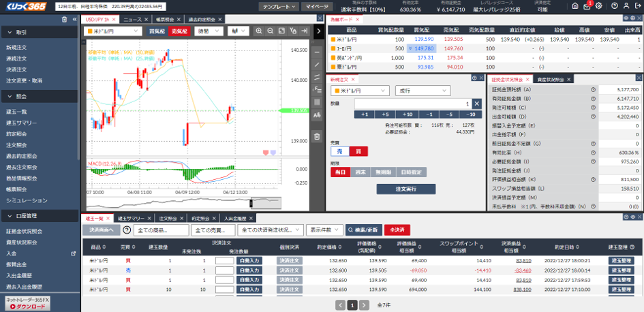The width and height of the screenshot is (644, 312).
Task: Jump to the latest chart bar
Action: [x=305, y=31]
